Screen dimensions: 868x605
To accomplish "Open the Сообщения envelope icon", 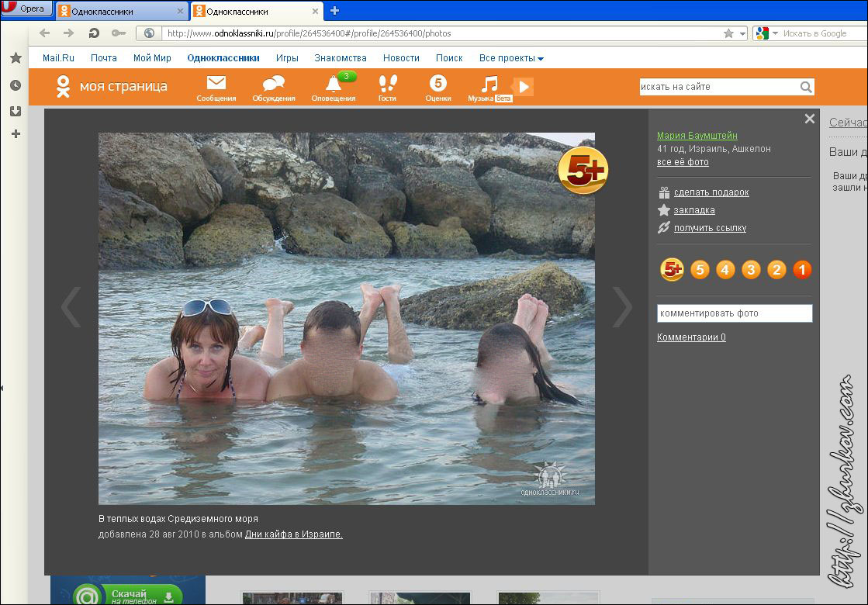I will (x=216, y=84).
